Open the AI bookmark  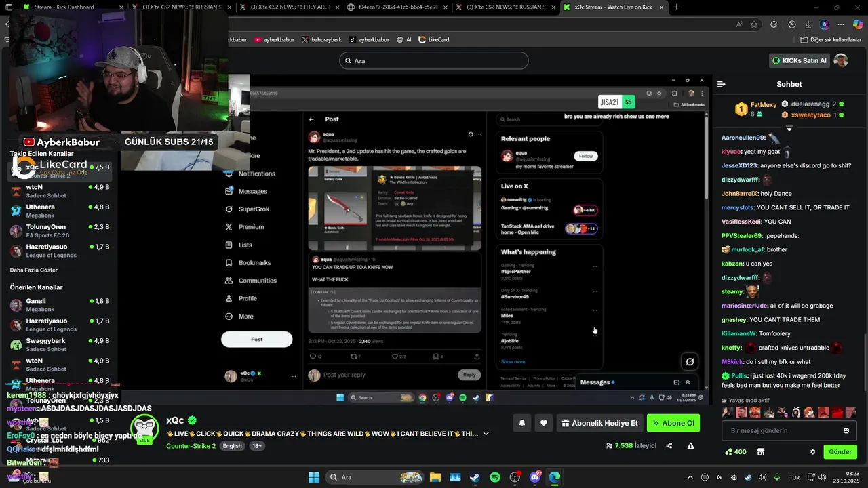click(x=404, y=39)
